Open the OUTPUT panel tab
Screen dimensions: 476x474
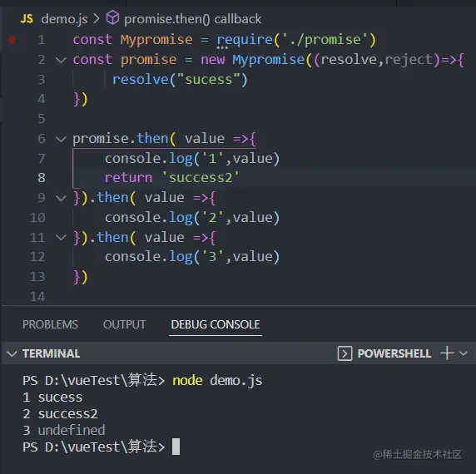point(125,324)
